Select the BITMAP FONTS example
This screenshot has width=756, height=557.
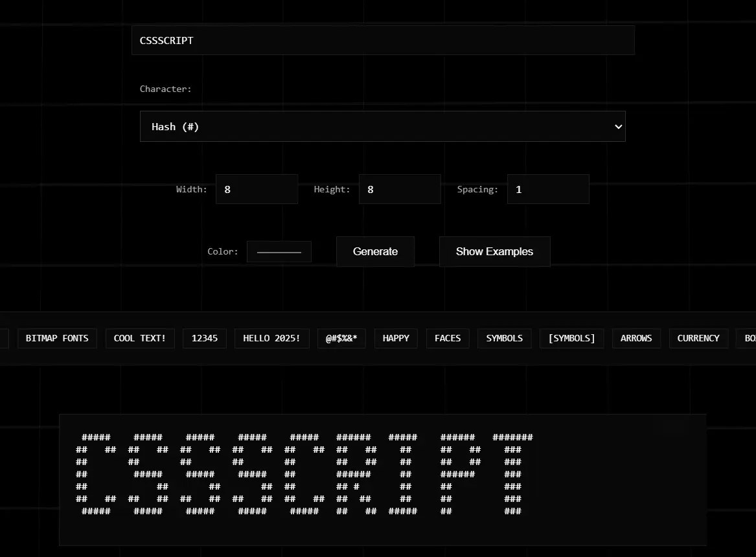(x=57, y=337)
